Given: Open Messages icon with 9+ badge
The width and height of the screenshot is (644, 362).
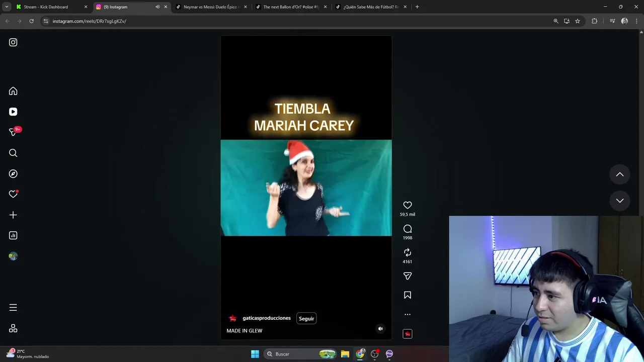Looking at the screenshot, I should click(14, 132).
